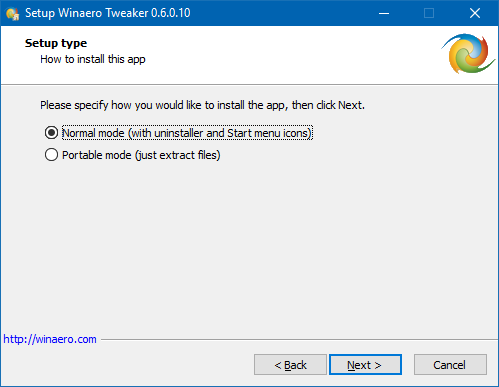Close the setup window
The width and height of the screenshot is (499, 387).
coord(475,13)
